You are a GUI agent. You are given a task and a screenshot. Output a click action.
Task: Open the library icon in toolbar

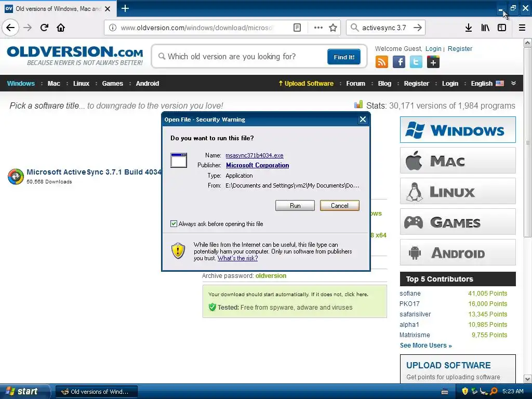(485, 28)
